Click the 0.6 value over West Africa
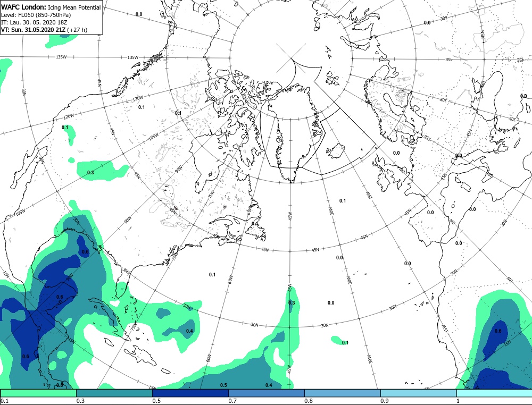The height and width of the screenshot is (405, 532). tap(498, 331)
